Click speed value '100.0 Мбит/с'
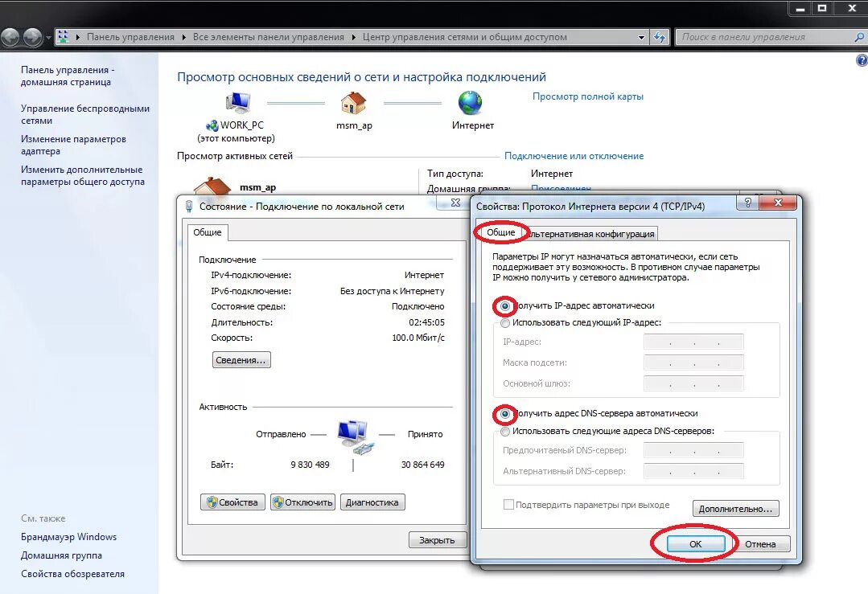 [418, 338]
